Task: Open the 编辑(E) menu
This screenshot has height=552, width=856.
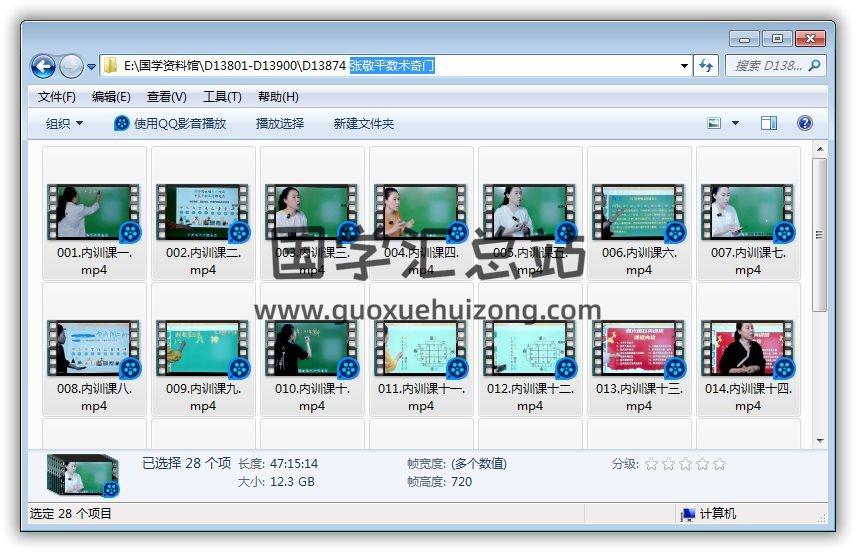Action: click(x=111, y=97)
